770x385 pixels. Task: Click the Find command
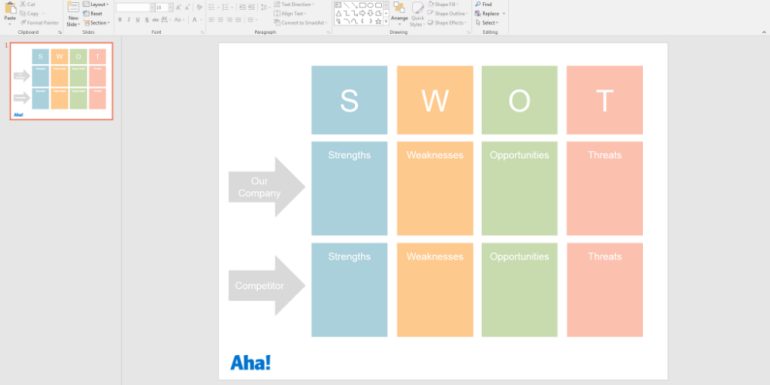pyautogui.click(x=484, y=4)
